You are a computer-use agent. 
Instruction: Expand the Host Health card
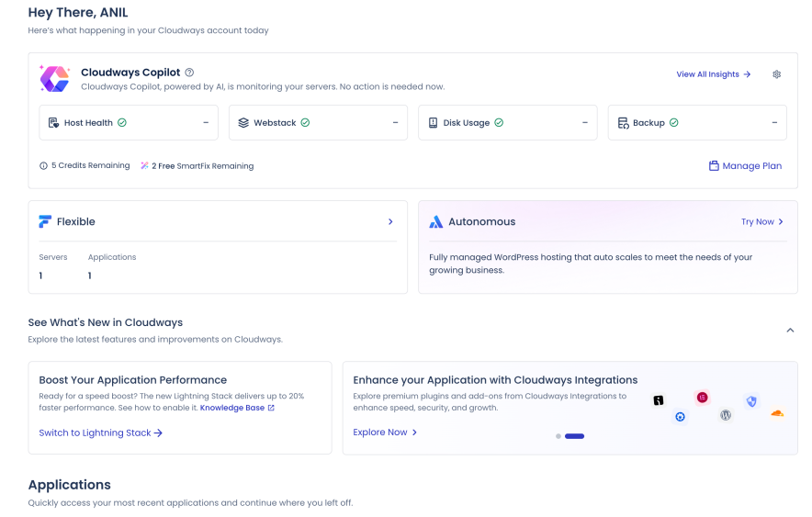(x=206, y=123)
